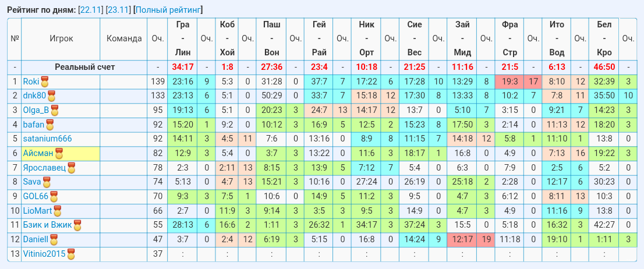This screenshot has height=269, width=644.
Task: Open the Полный рейтинг link
Action: point(168,10)
